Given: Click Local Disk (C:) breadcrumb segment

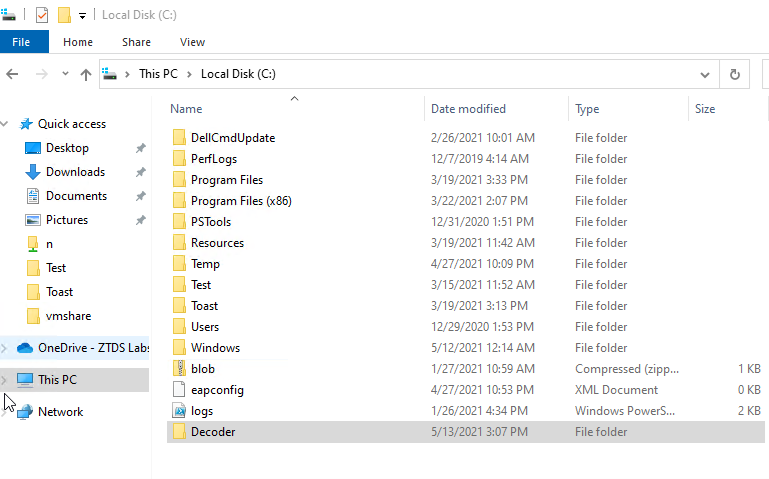Looking at the screenshot, I should pos(238,74).
